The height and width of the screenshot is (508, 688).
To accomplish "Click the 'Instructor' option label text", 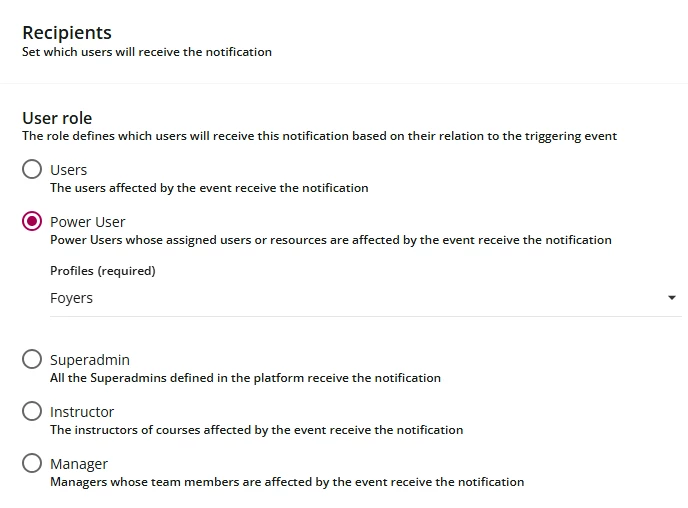I will point(82,412).
